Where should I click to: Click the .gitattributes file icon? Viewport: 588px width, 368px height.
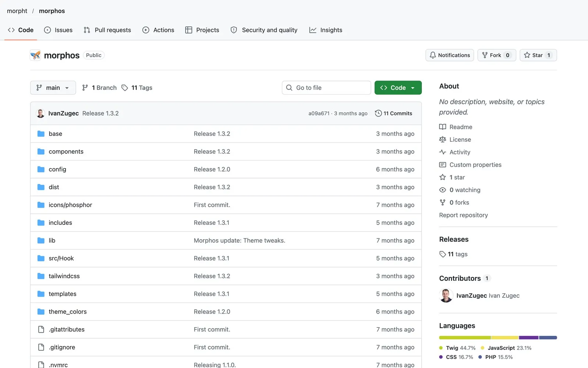(41, 329)
